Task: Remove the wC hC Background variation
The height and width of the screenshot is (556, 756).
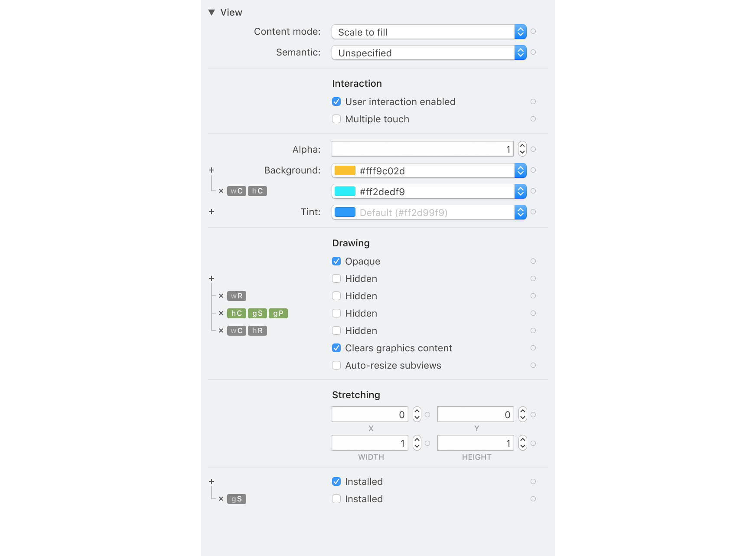Action: point(221,191)
